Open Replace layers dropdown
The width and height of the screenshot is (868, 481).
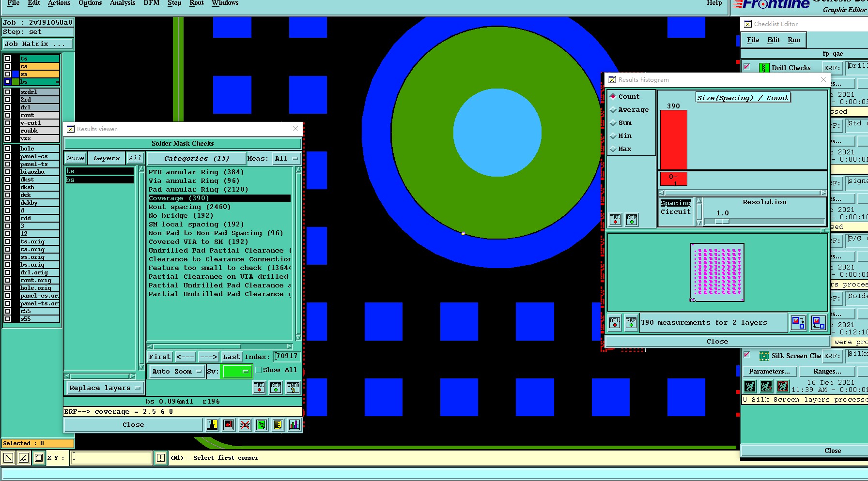pyautogui.click(x=105, y=388)
